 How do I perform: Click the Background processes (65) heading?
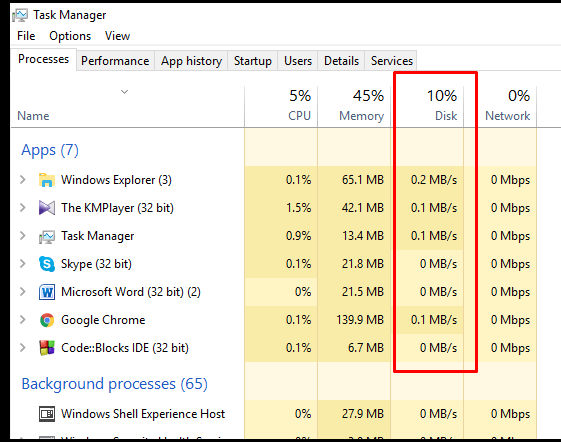click(x=114, y=384)
